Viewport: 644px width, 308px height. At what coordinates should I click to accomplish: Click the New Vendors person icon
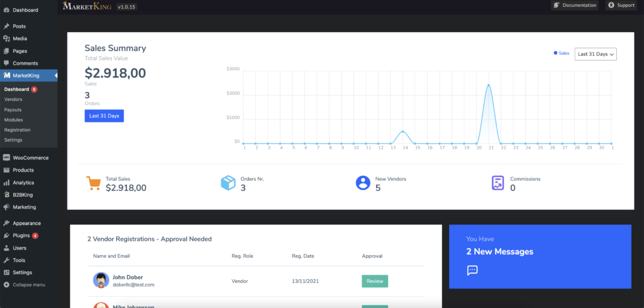pyautogui.click(x=363, y=183)
